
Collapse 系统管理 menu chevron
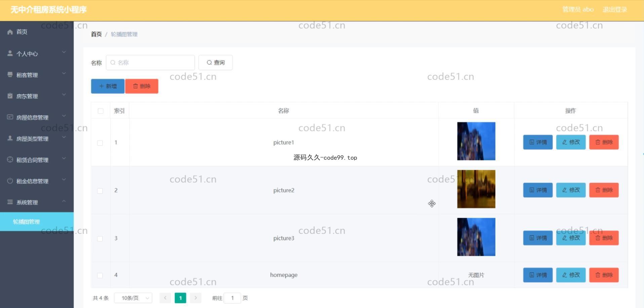click(64, 201)
